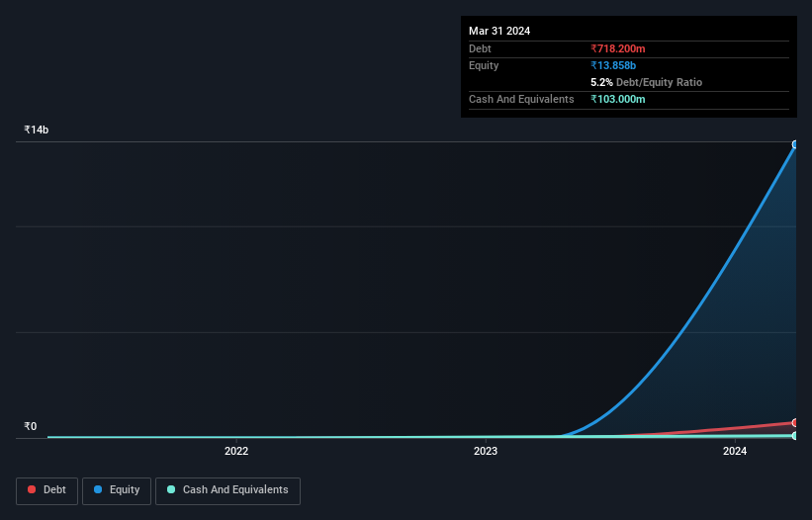Click the 2024 x-axis label
The width and height of the screenshot is (812, 520).
pyautogui.click(x=735, y=451)
